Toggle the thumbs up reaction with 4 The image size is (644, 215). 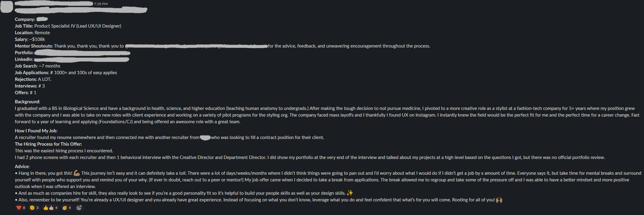click(50, 208)
